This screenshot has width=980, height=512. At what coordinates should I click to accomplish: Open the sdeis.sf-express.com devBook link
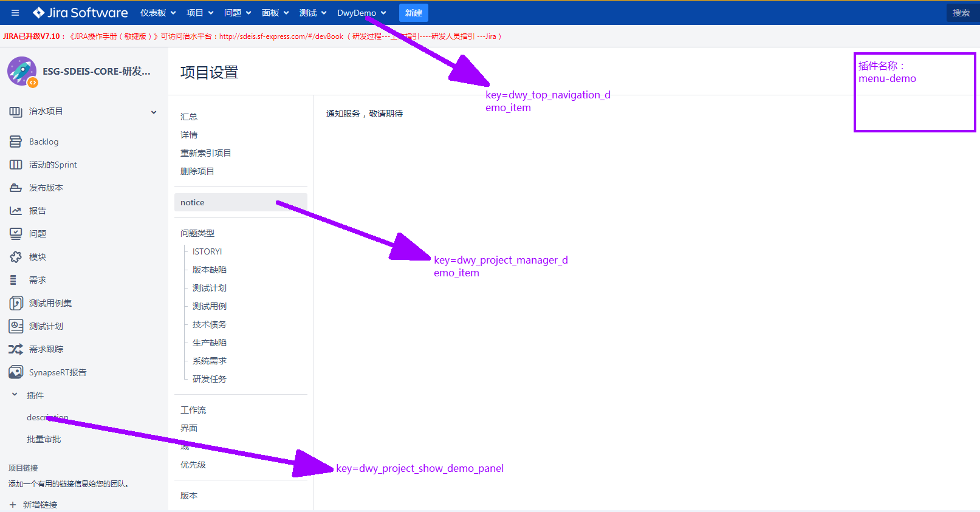pyautogui.click(x=281, y=36)
